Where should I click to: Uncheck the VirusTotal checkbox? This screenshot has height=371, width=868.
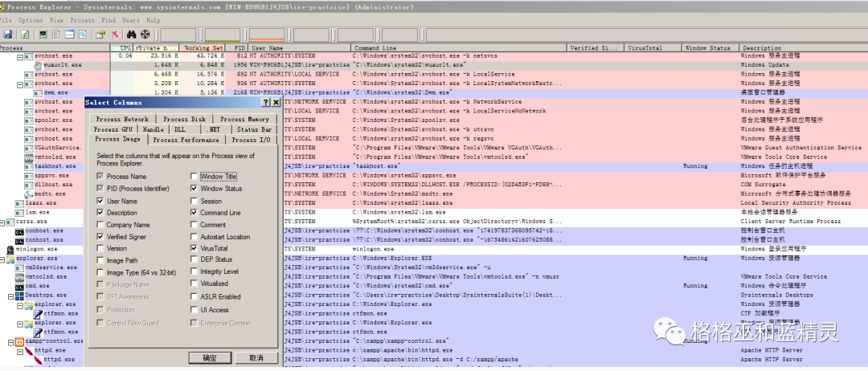[194, 248]
